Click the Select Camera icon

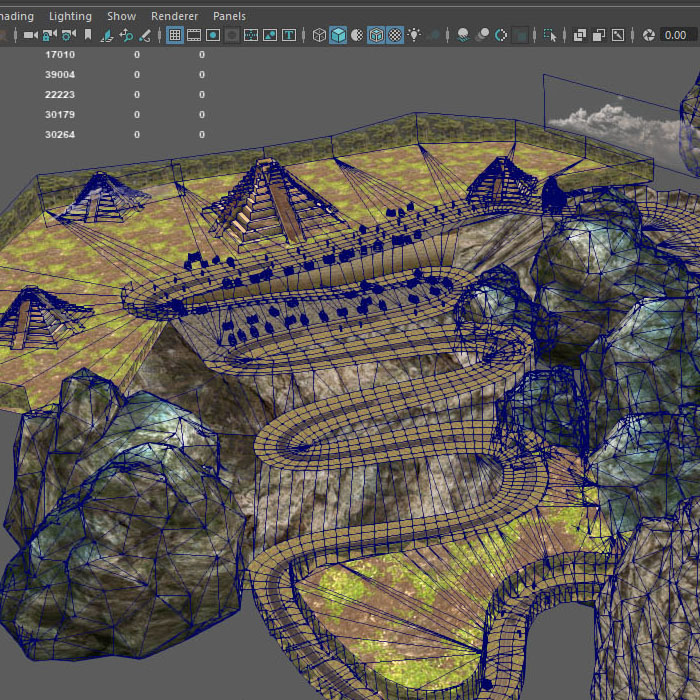tap(30, 35)
